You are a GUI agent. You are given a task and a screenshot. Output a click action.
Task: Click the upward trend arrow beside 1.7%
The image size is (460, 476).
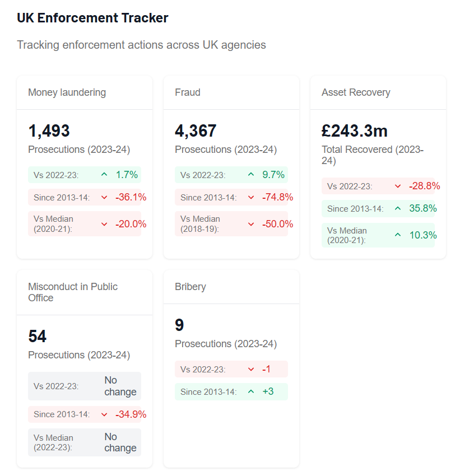104,175
